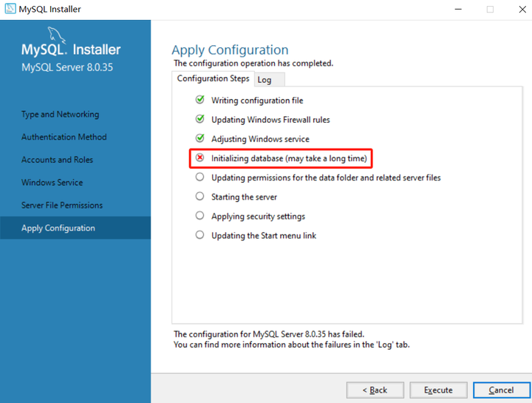This screenshot has height=403, width=532.
Task: Select the Configuration Steps tab
Action: click(213, 78)
